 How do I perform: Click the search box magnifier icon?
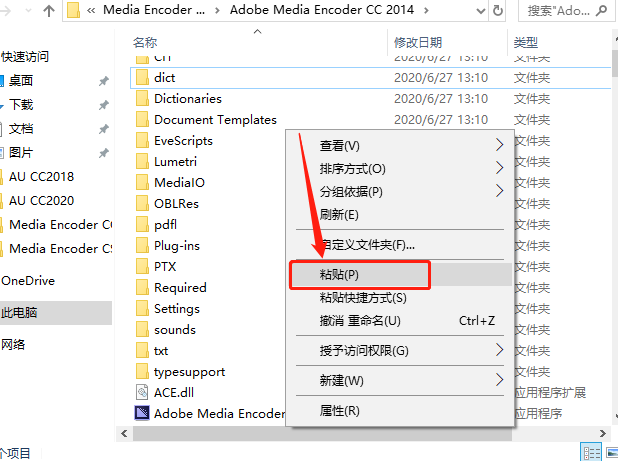click(x=601, y=10)
